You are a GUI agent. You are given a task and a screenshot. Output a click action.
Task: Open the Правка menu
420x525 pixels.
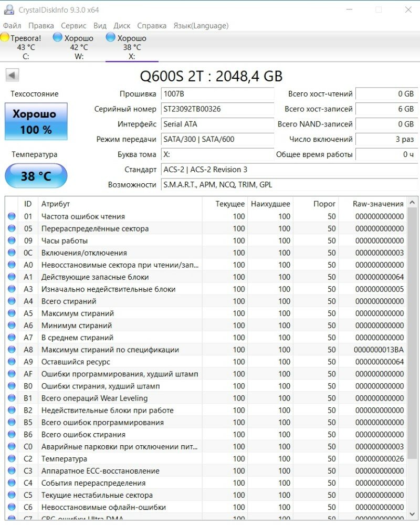41,26
